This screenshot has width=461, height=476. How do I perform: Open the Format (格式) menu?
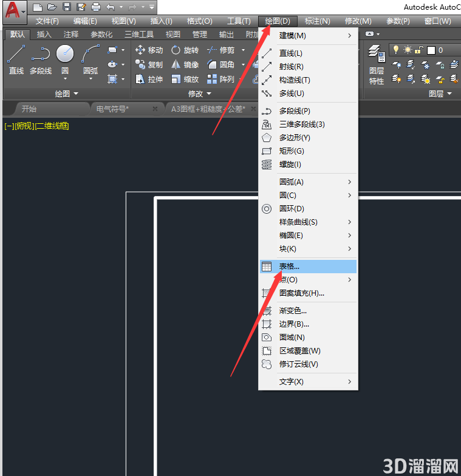(199, 21)
